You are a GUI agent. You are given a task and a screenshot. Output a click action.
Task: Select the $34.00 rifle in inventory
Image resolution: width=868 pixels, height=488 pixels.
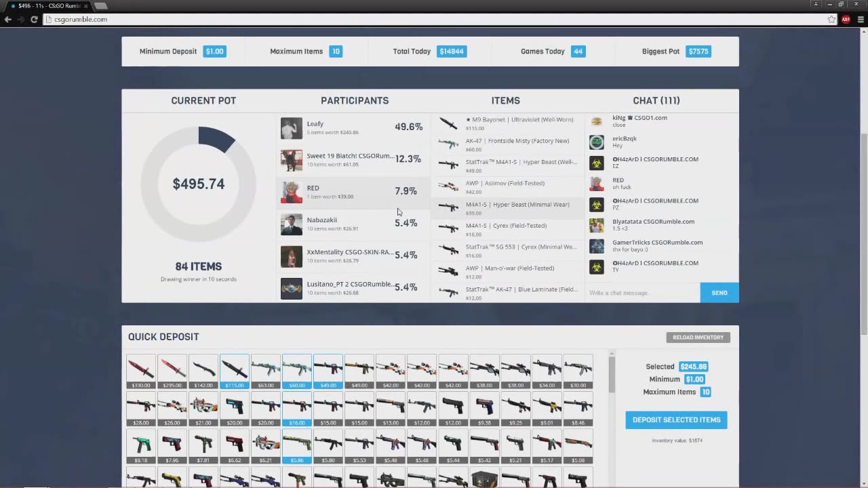[547, 371]
